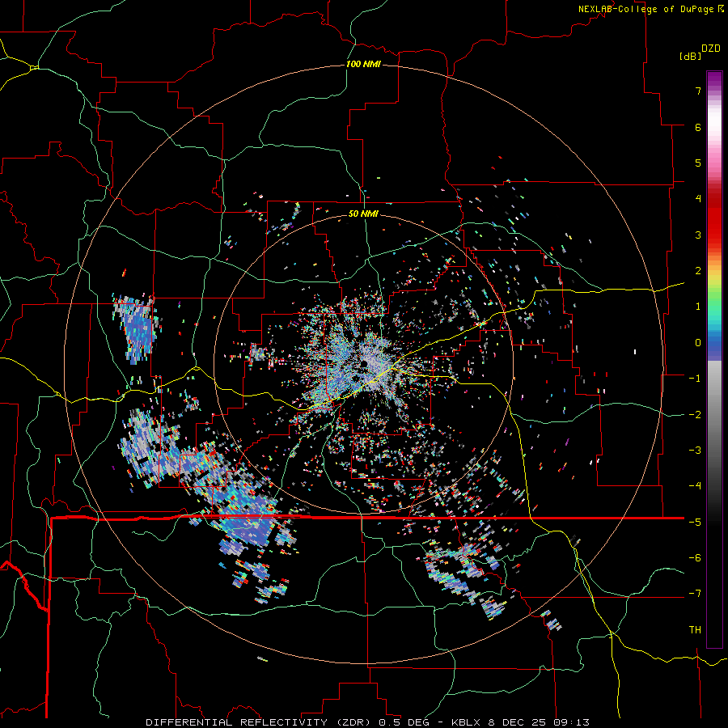Viewport: 728px width, 728px height.
Task: Click the -1 dB tick label on the color bar
Action: [x=695, y=379]
